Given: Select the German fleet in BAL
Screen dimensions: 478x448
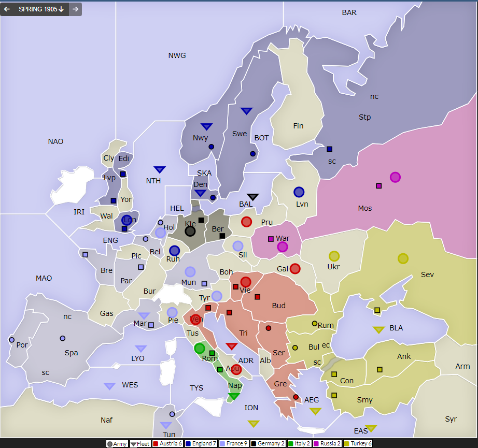Looking at the screenshot, I should (252, 197).
